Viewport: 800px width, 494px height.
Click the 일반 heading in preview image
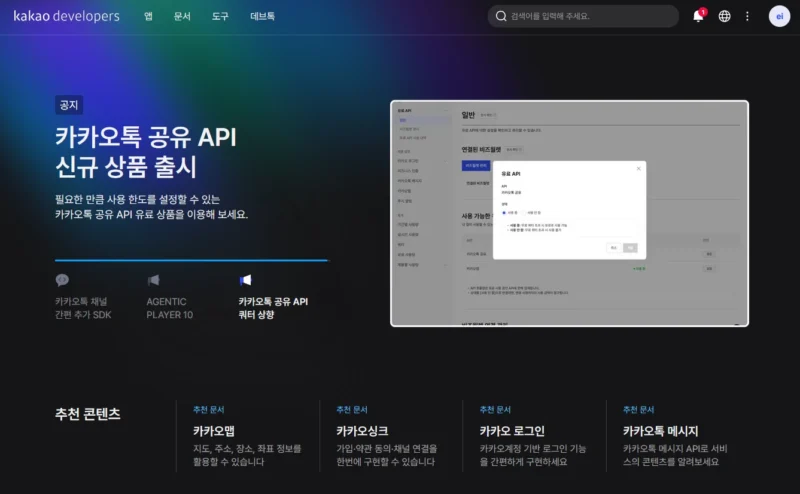(x=468, y=115)
